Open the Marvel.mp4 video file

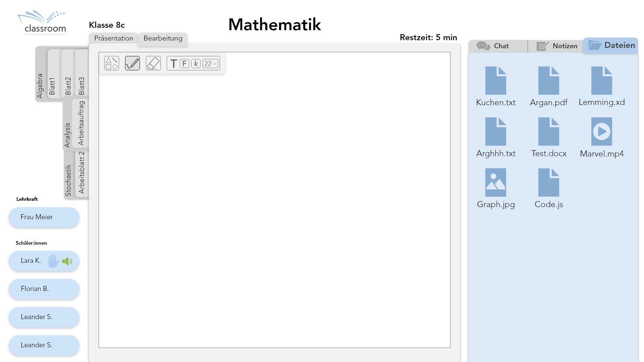pyautogui.click(x=601, y=132)
